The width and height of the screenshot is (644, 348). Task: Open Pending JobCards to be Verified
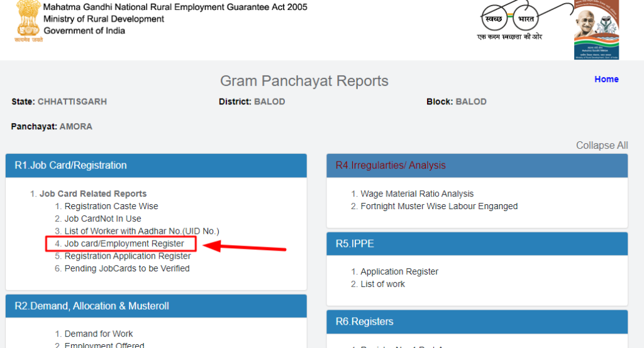(x=127, y=268)
